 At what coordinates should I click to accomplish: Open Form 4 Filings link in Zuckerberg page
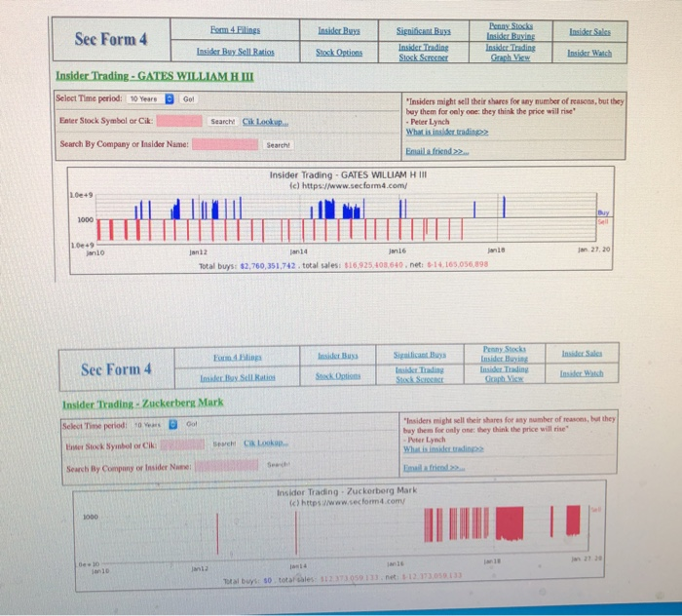[238, 358]
